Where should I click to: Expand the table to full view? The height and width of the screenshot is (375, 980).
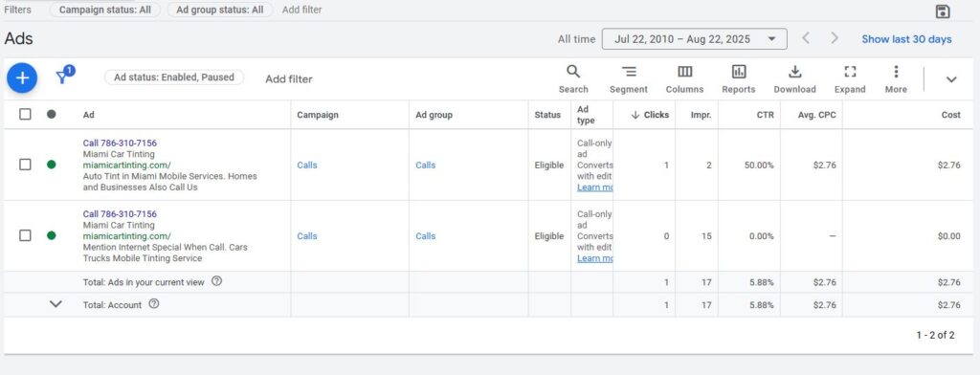point(850,79)
